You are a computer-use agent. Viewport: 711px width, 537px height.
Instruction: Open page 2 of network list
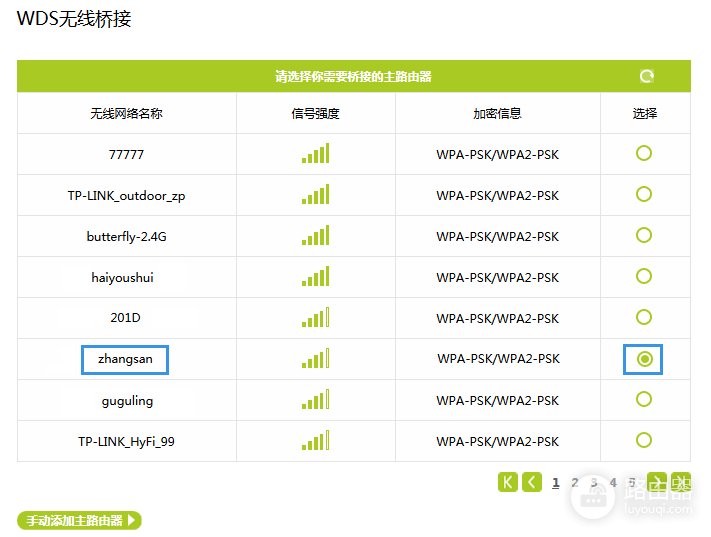tap(575, 483)
